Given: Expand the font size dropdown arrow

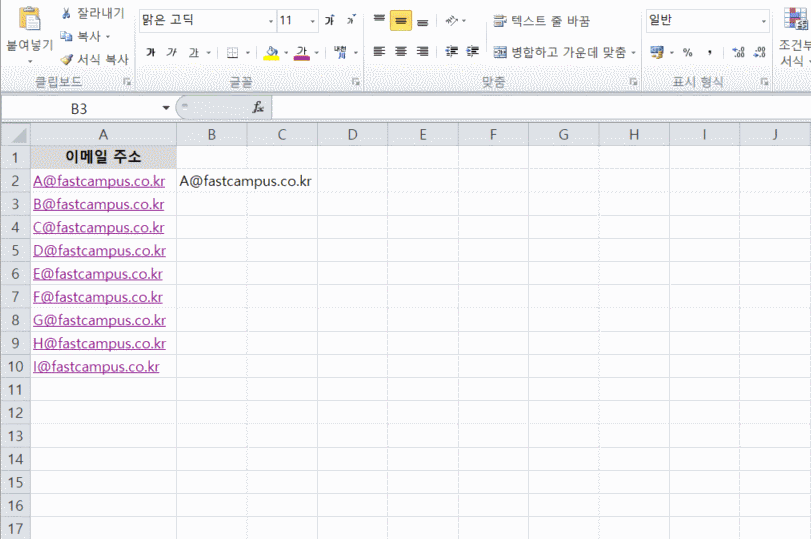Looking at the screenshot, I should pyautogui.click(x=313, y=21).
